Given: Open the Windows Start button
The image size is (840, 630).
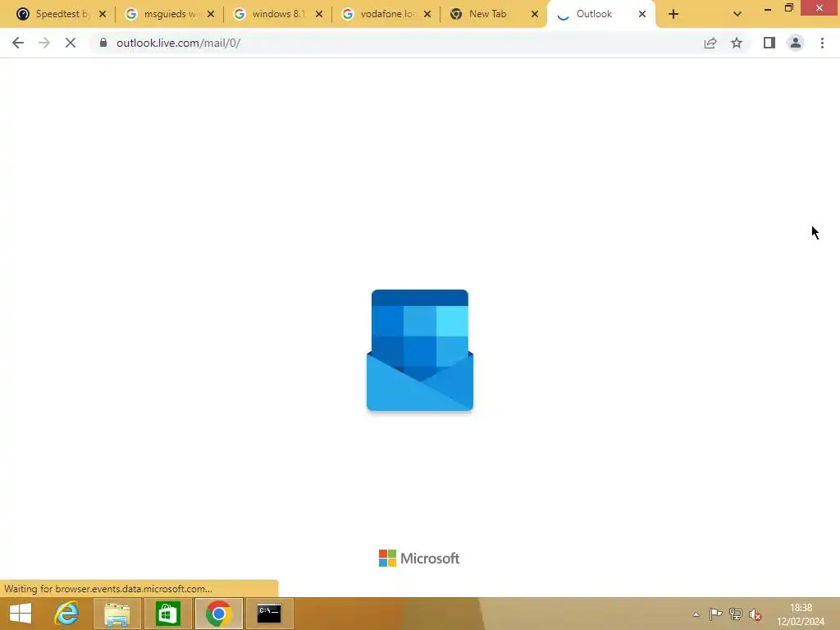Looking at the screenshot, I should (21, 614).
